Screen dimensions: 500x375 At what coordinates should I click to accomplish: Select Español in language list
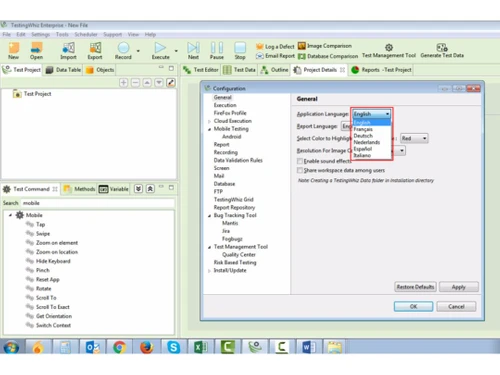tap(371, 149)
